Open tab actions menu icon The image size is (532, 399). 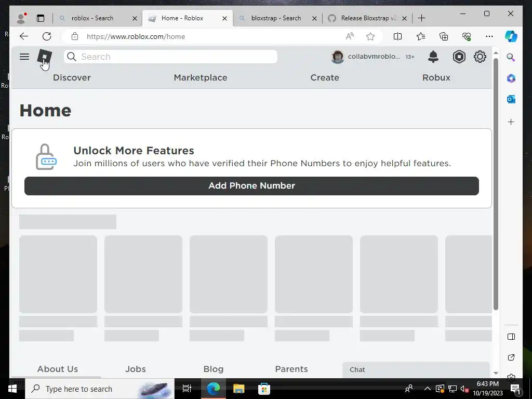click(x=41, y=18)
